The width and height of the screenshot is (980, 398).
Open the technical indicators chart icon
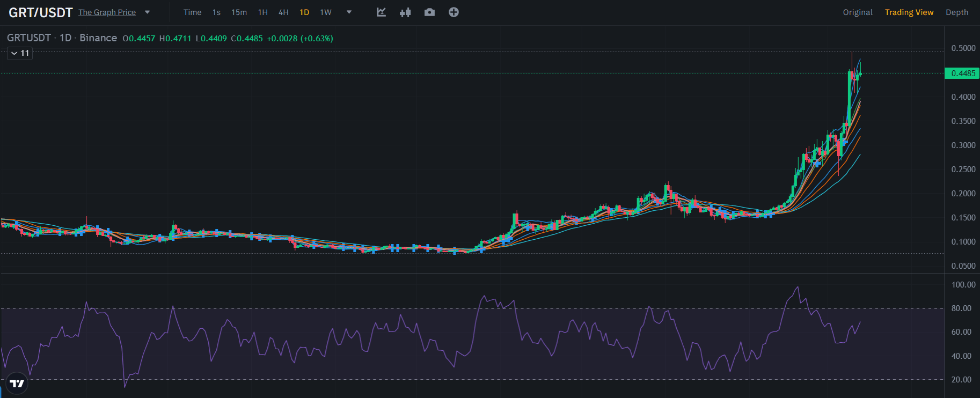tap(381, 12)
